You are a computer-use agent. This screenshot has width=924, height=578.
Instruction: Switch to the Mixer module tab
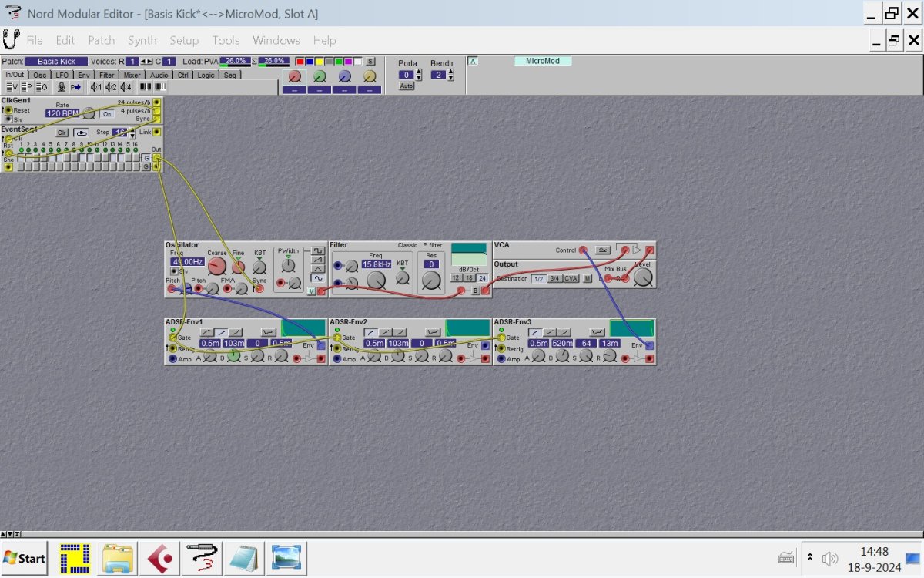pyautogui.click(x=132, y=76)
